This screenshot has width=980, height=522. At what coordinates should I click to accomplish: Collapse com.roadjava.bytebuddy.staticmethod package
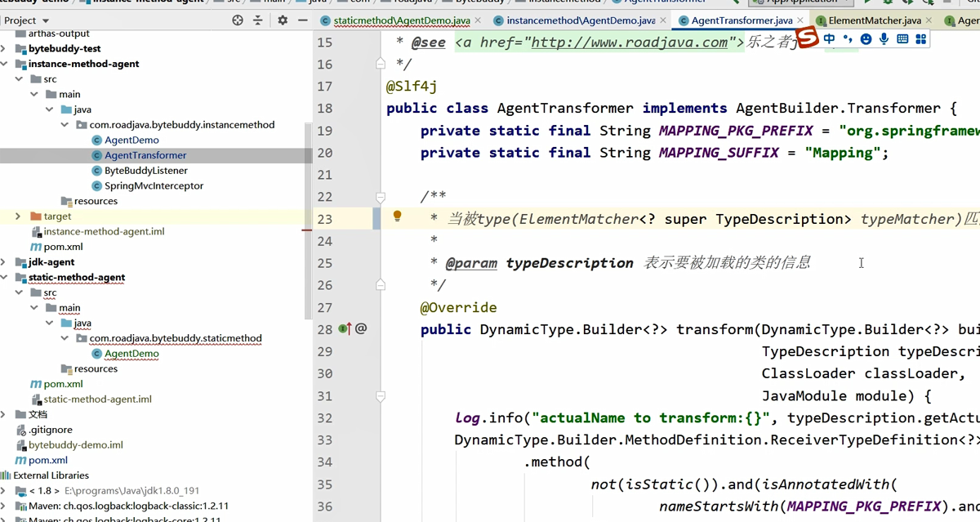coord(65,338)
